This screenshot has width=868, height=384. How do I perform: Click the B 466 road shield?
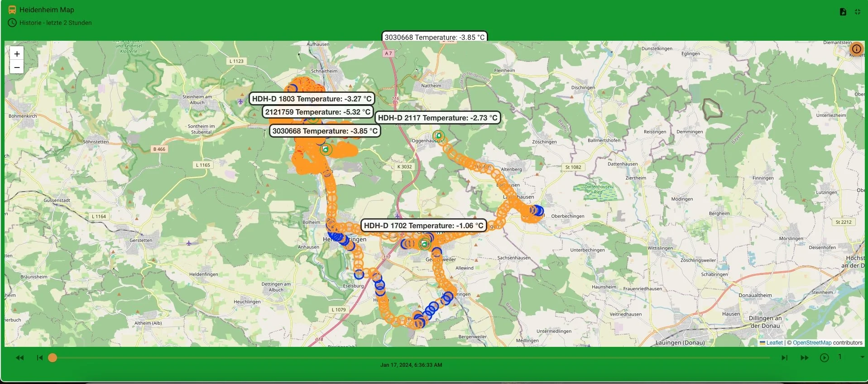[x=159, y=149]
